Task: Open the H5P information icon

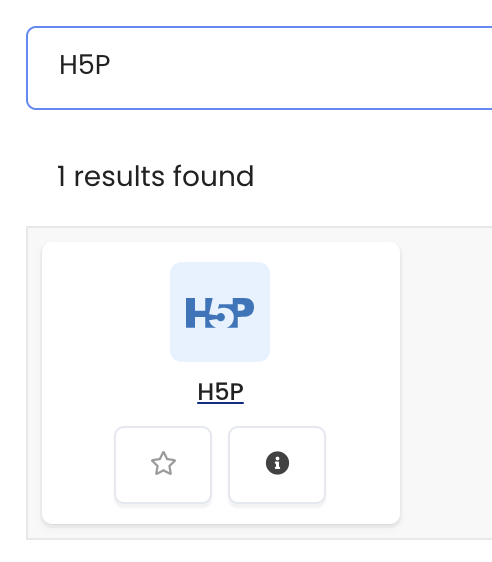Action: [277, 463]
